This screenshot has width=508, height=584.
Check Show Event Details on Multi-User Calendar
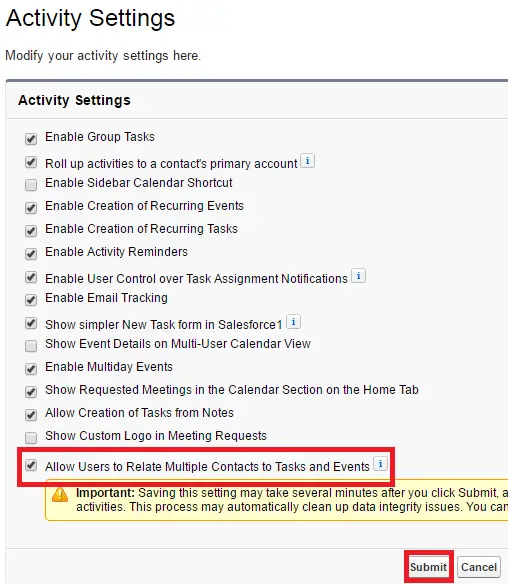pos(31,346)
